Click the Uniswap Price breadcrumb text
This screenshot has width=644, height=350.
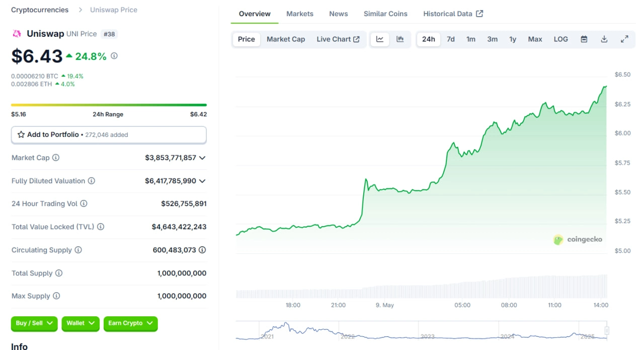coord(114,10)
